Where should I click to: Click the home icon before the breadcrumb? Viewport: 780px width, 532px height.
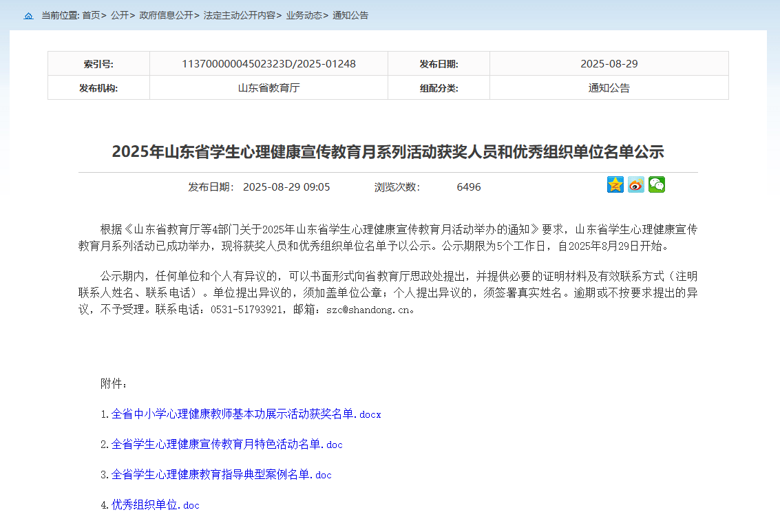pyautogui.click(x=28, y=16)
